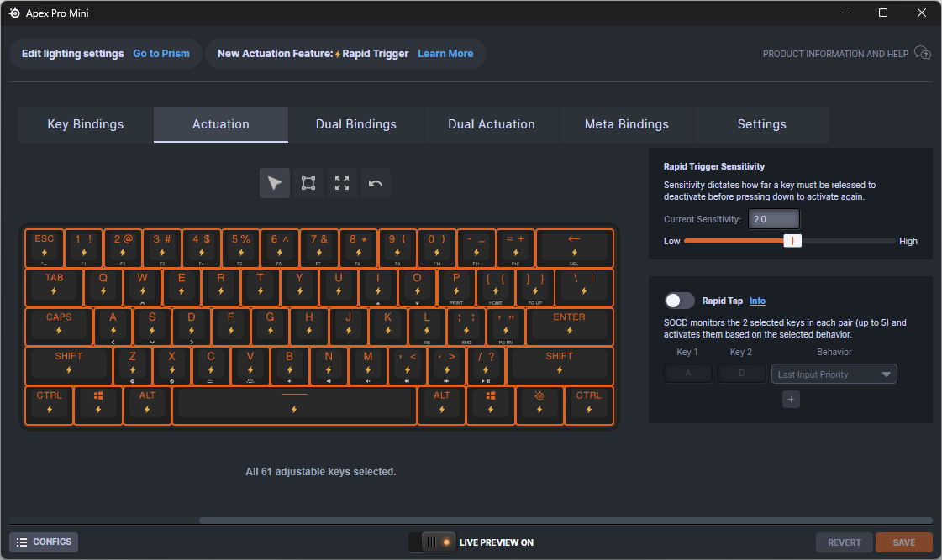Select the left CTRL key
This screenshot has width=942, height=560.
point(50,406)
